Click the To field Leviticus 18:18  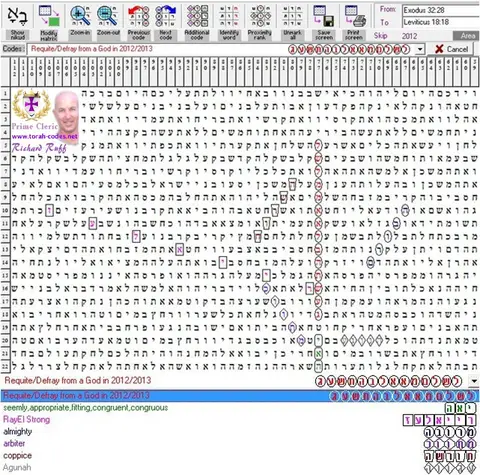[x=441, y=22]
